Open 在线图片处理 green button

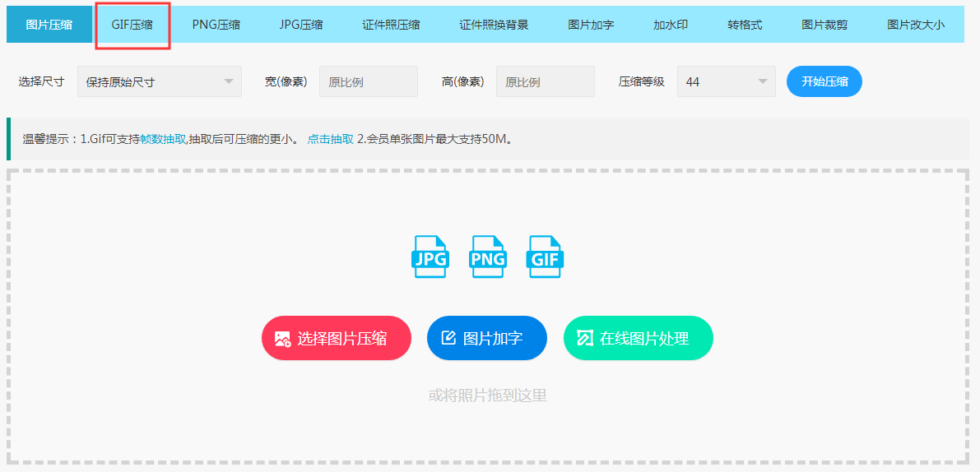tap(638, 338)
